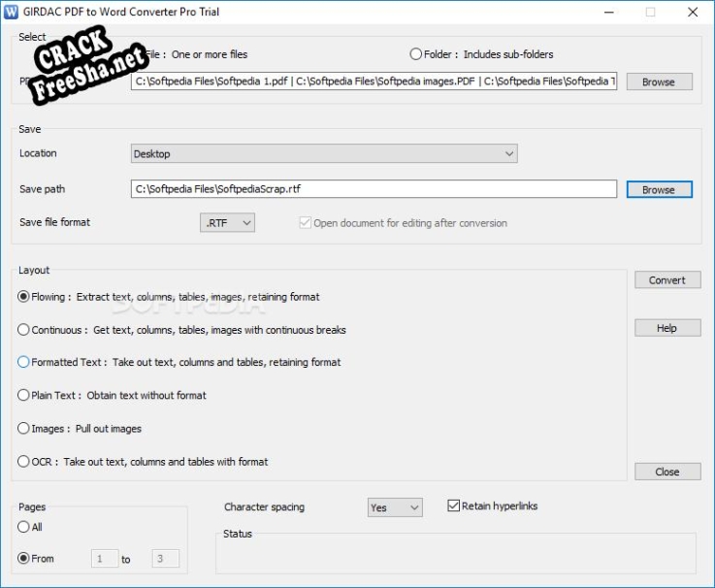715x588 pixels.
Task: Click Browse next to PDF files field
Action: point(658,82)
